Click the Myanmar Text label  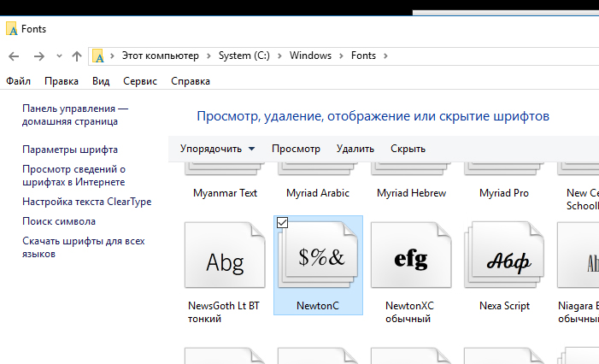point(225,193)
